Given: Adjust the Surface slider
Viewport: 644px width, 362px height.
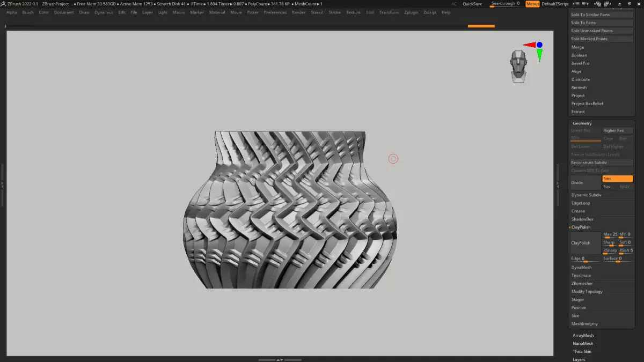Looking at the screenshot, I should point(618,259).
